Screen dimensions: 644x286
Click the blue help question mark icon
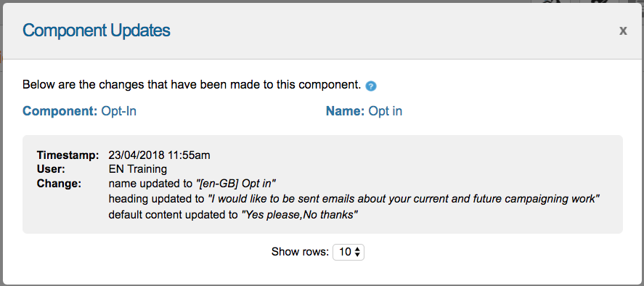coord(371,86)
